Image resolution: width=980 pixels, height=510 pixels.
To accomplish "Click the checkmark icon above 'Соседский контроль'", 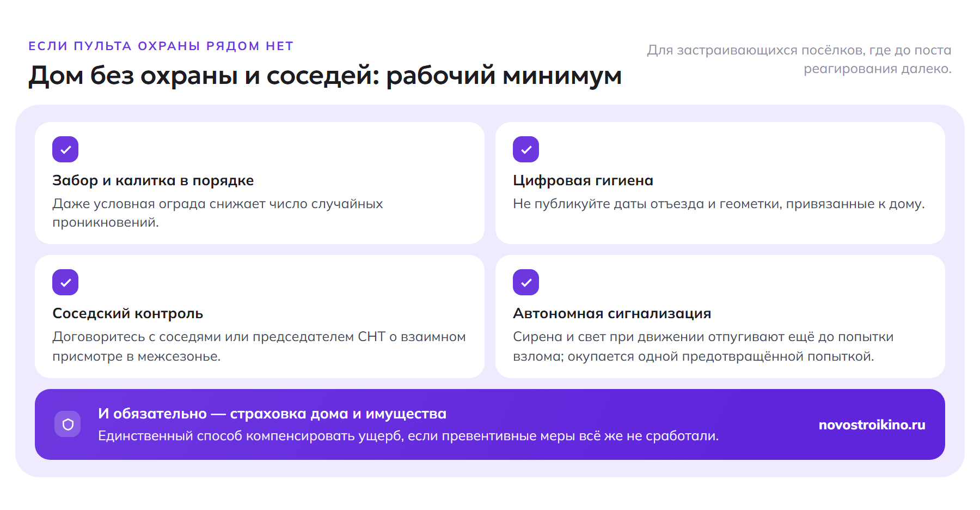I will [x=65, y=282].
